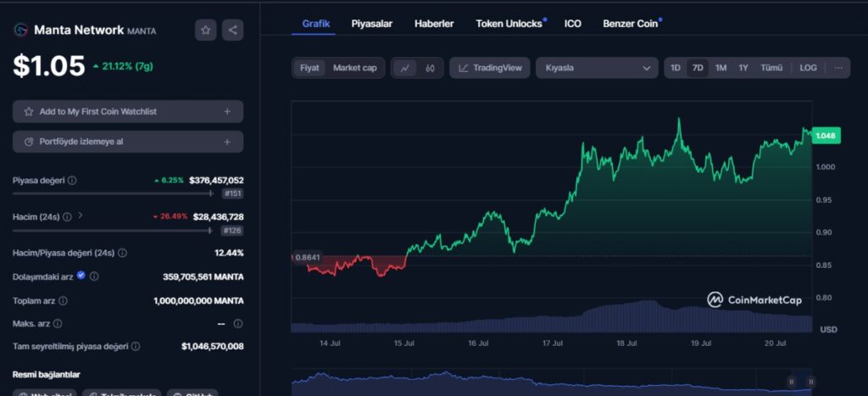Click the info icon beside Hacim (24s)
The width and height of the screenshot is (868, 396).
tap(67, 217)
